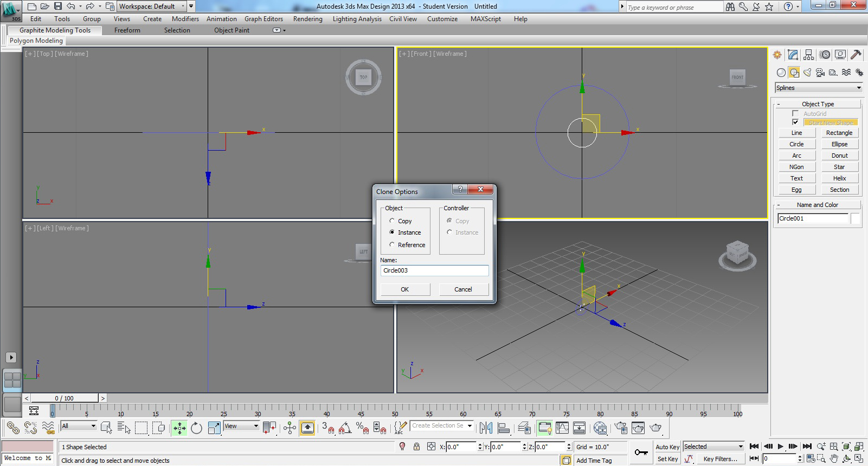
Task: Click the Select and Link tool
Action: (x=12, y=428)
